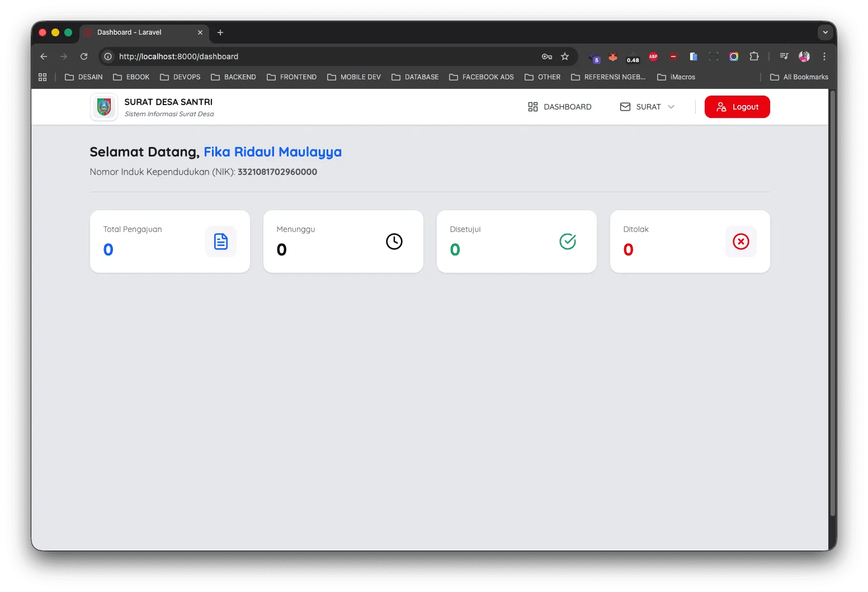The width and height of the screenshot is (868, 592).
Task: Open a new browser tab
Action: [x=220, y=32]
